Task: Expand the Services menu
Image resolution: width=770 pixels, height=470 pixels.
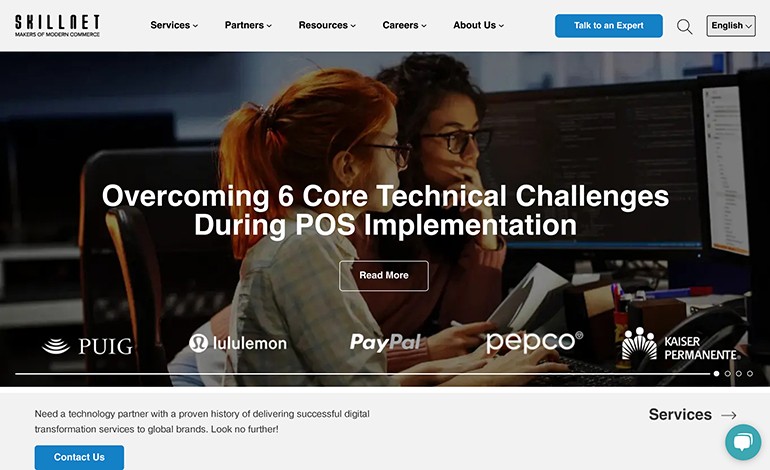Action: [x=174, y=25]
